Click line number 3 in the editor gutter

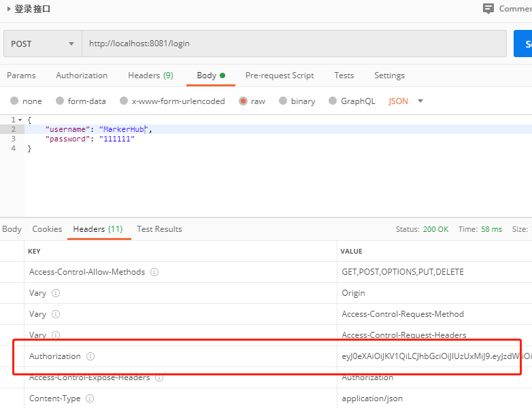(x=13, y=139)
